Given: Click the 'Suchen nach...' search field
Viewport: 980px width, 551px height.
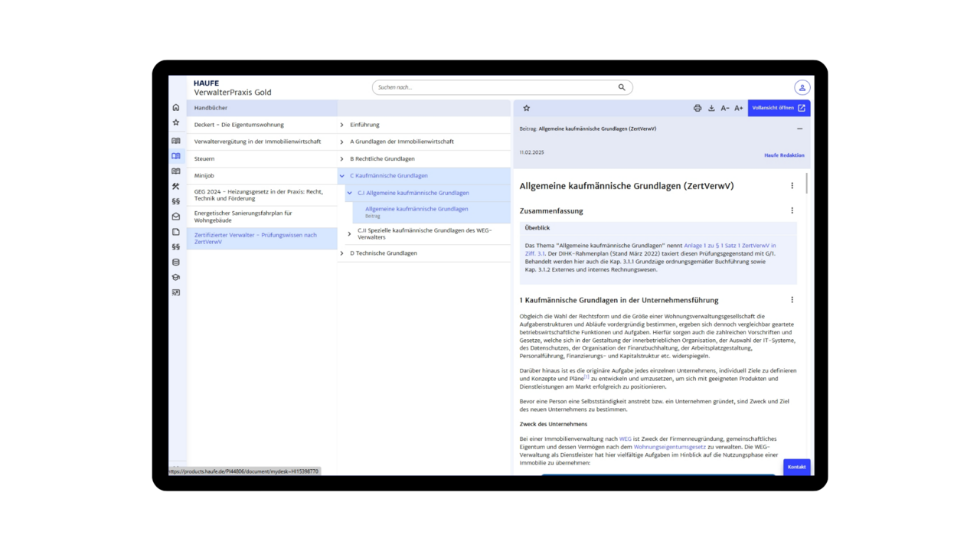Looking at the screenshot, I should coord(496,87).
